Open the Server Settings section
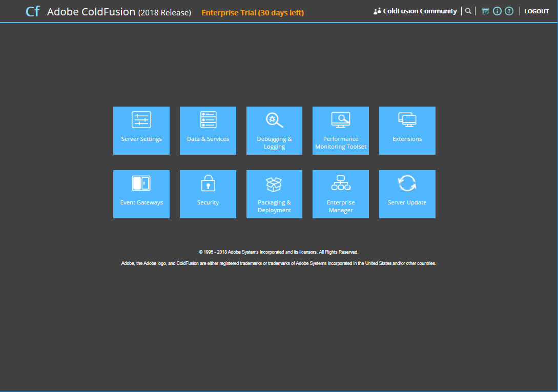 [141, 130]
